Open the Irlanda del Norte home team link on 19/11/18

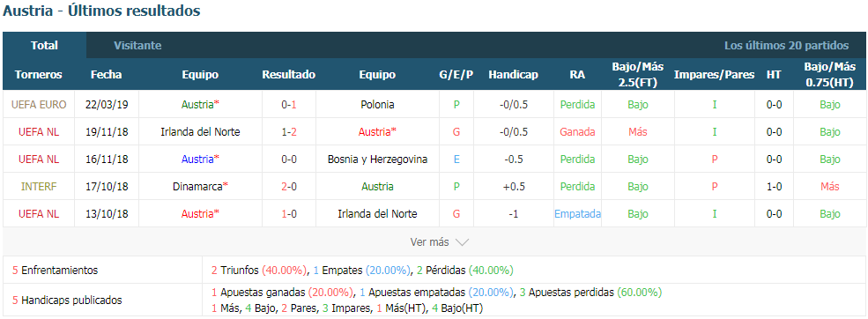pyautogui.click(x=200, y=132)
